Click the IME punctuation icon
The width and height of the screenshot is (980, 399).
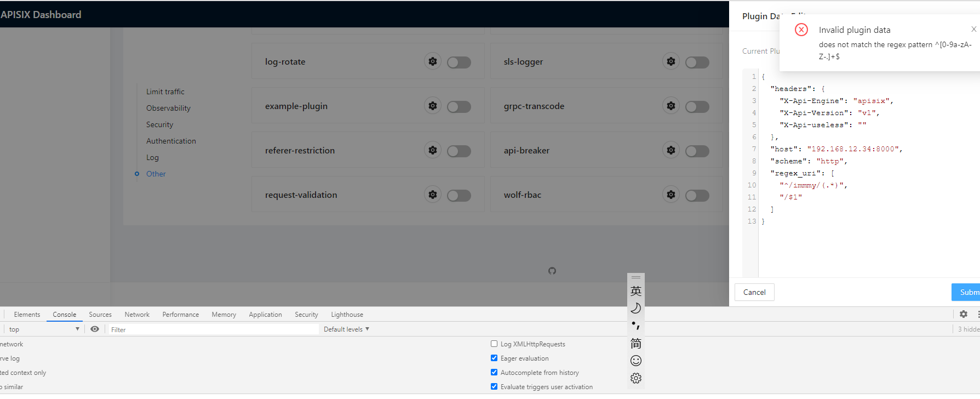[635, 326]
